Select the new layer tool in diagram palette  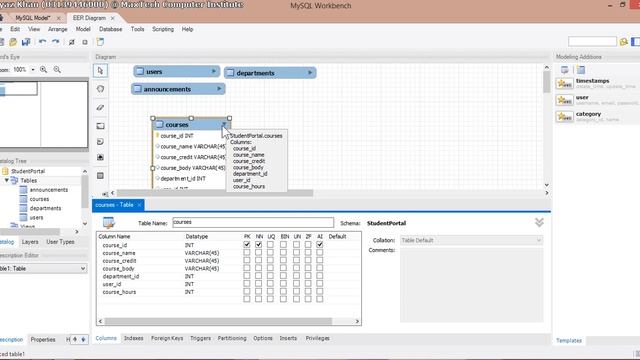pyautogui.click(x=100, y=126)
